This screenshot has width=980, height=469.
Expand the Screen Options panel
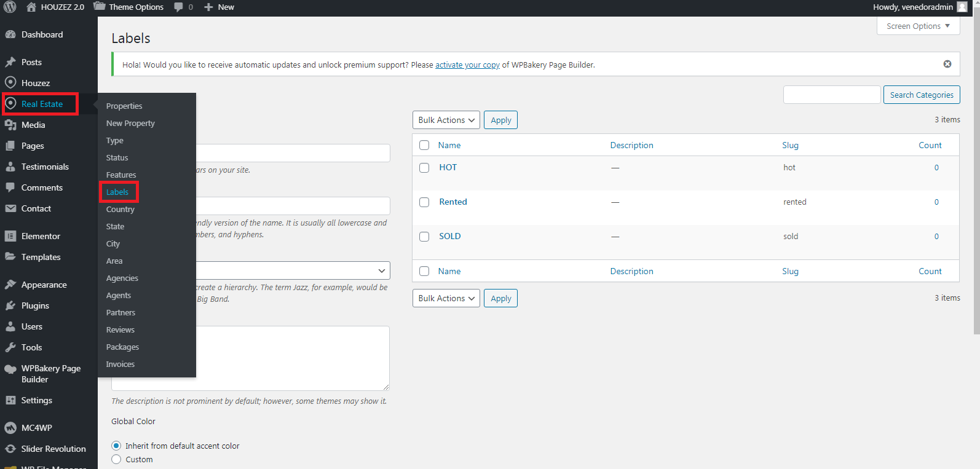tap(918, 26)
